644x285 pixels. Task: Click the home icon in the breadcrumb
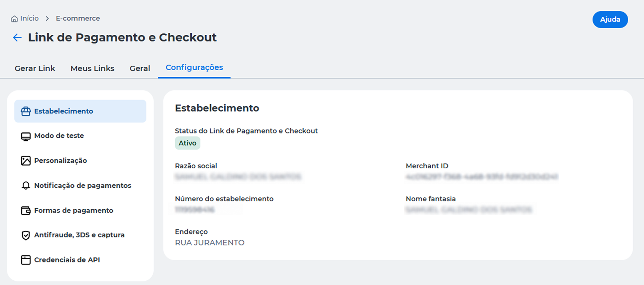[14, 19]
